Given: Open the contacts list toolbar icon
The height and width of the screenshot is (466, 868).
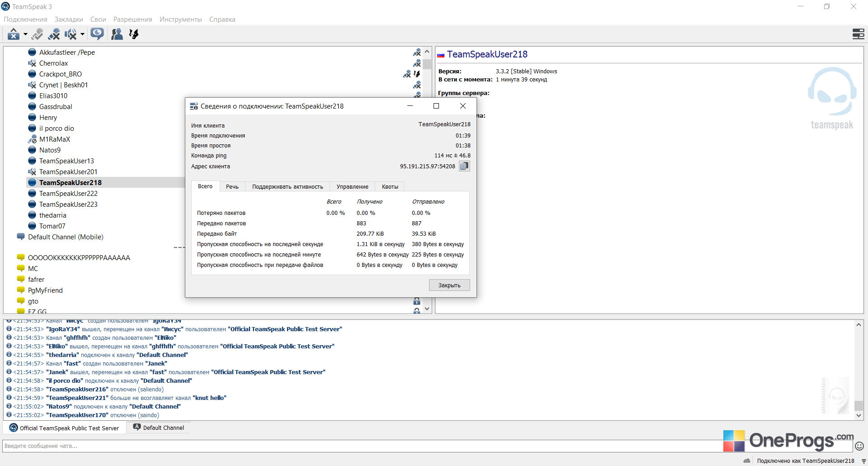Looking at the screenshot, I should [117, 34].
